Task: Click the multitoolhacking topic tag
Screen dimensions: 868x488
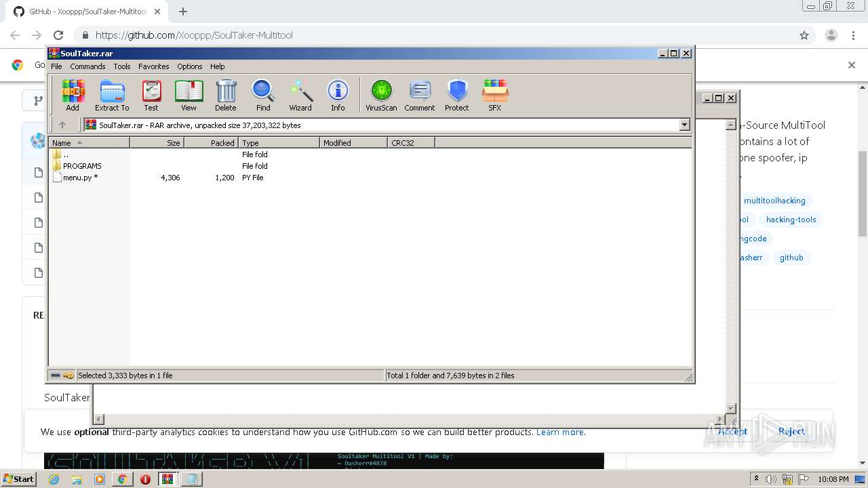Action: click(774, 201)
